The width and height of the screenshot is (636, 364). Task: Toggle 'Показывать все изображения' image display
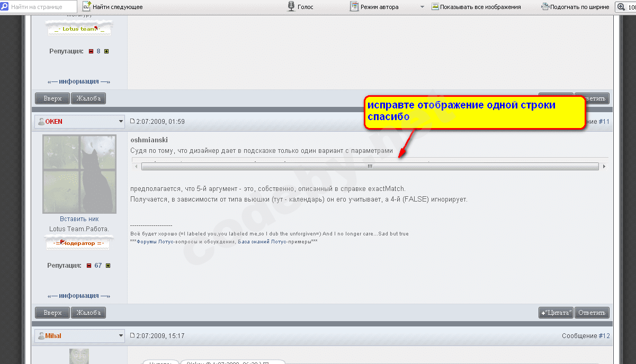pos(476,7)
